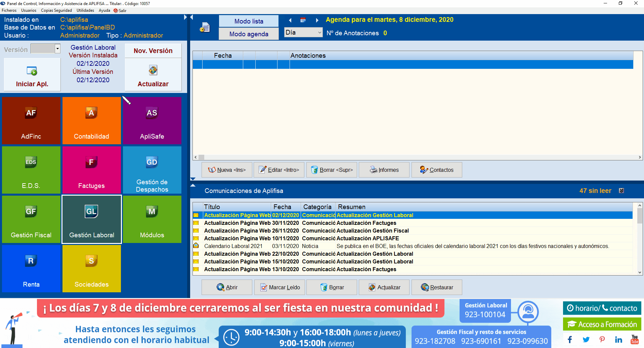The image size is (644, 348).
Task: Click Editar <Intro> button
Action: click(x=279, y=170)
